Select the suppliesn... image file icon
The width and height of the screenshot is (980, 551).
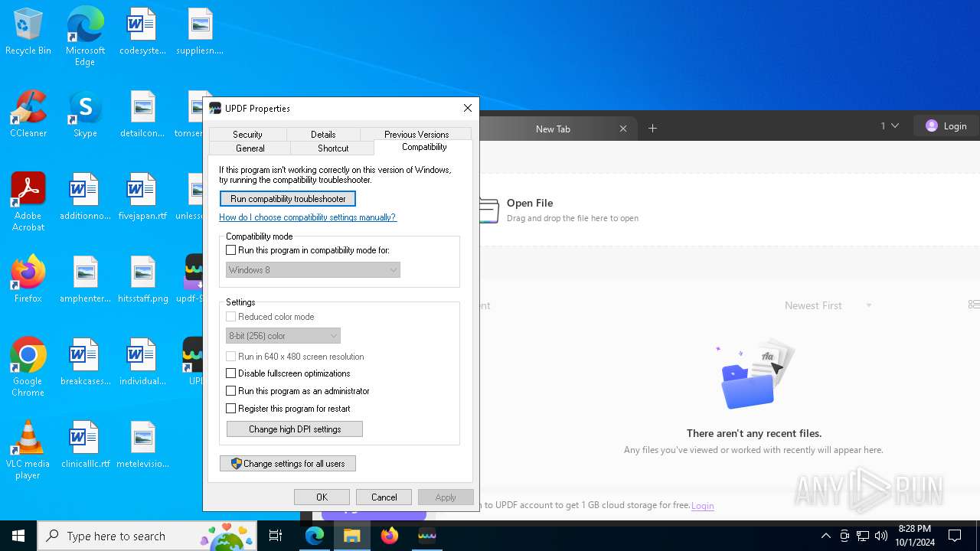pyautogui.click(x=200, y=33)
